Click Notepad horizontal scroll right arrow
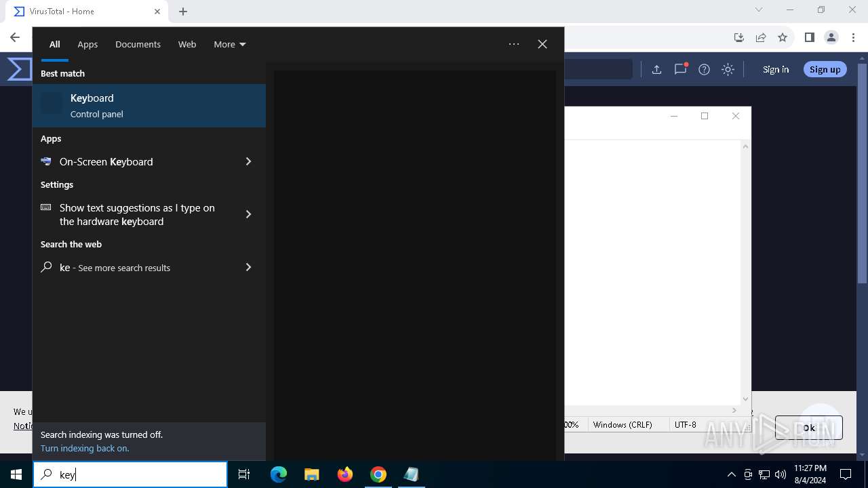868x488 pixels. 734,410
